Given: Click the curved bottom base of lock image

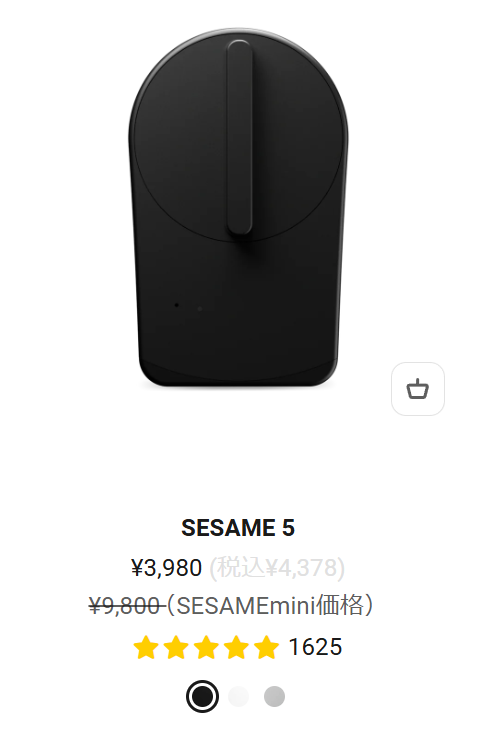Looking at the screenshot, I should (x=238, y=374).
